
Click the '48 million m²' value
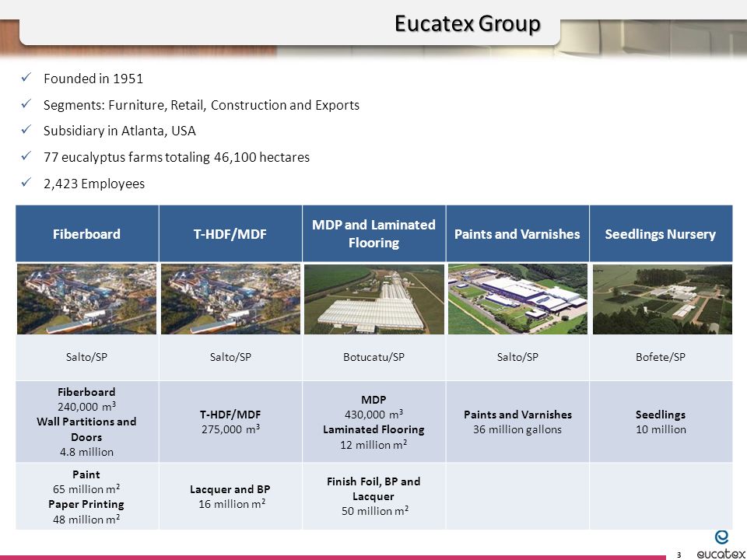tap(86, 519)
